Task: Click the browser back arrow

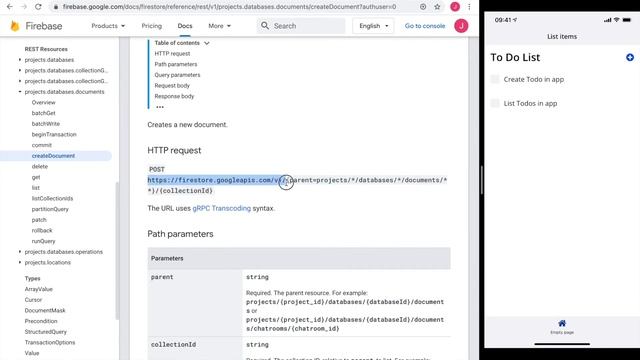Action: 10,7
